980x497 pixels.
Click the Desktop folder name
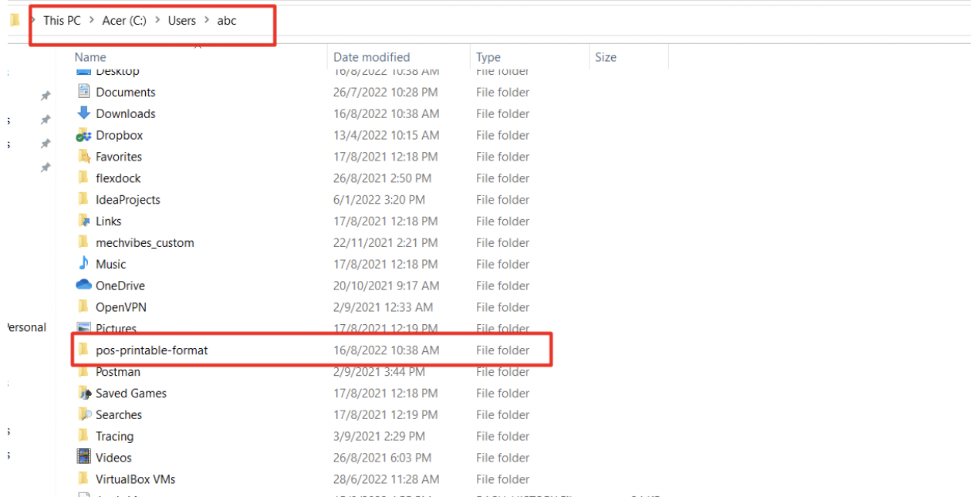[x=117, y=71]
